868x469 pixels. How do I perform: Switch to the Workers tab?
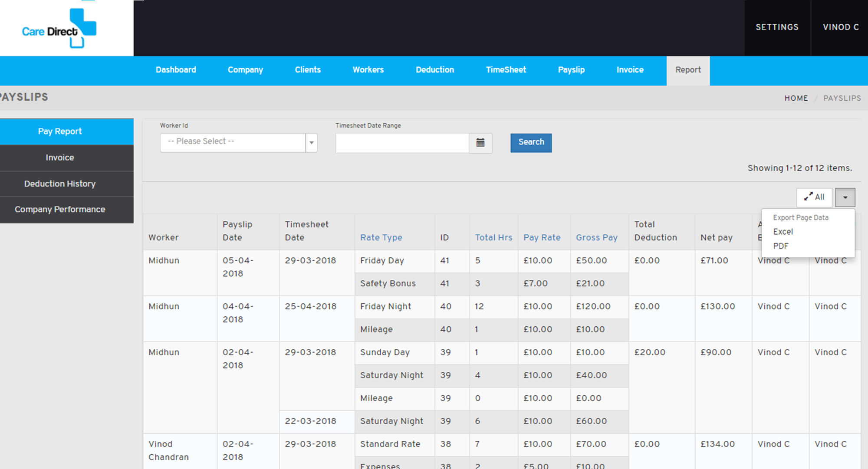coord(368,70)
